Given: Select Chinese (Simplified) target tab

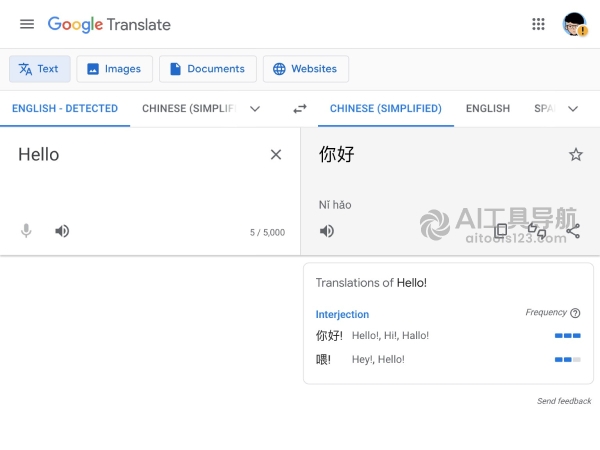Looking at the screenshot, I should click(386, 109).
